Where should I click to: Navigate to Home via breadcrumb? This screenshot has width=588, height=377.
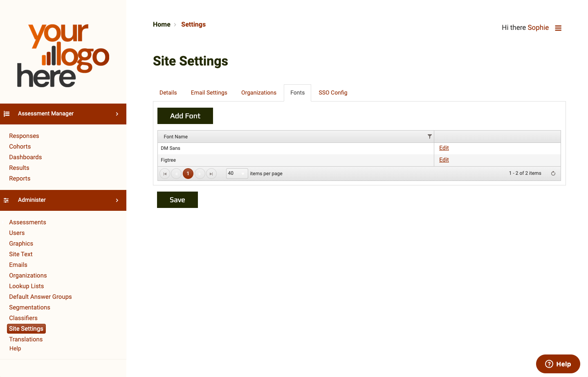(162, 24)
